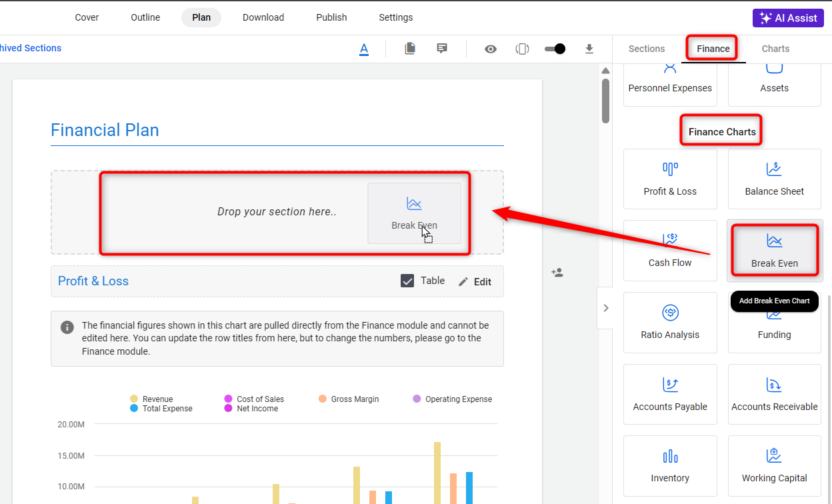Screen dimensions: 832x504
Task: Add the Balance Sheet chart card
Action: pyautogui.click(x=775, y=179)
